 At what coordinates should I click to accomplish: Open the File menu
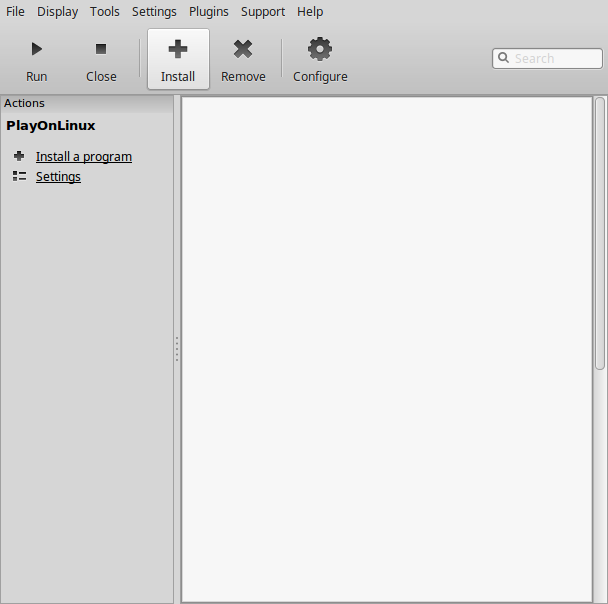pyautogui.click(x=15, y=12)
